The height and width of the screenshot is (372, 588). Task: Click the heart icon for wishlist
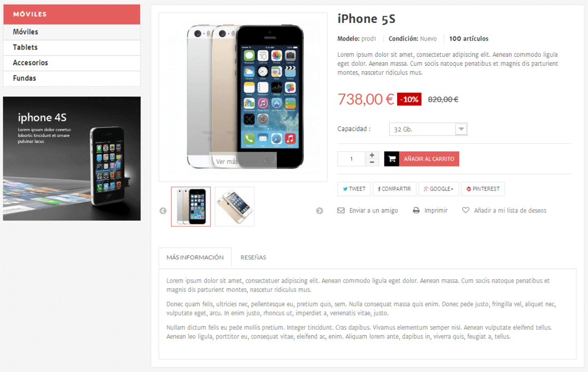[466, 210]
